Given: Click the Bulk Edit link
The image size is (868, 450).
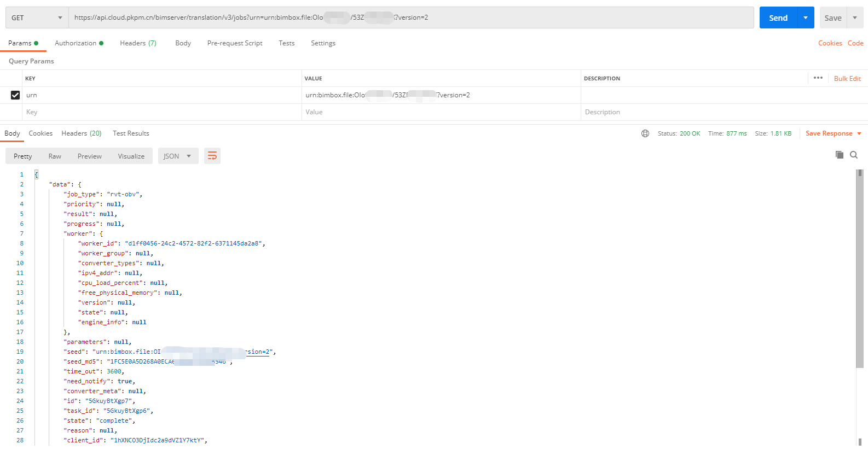Looking at the screenshot, I should [847, 79].
